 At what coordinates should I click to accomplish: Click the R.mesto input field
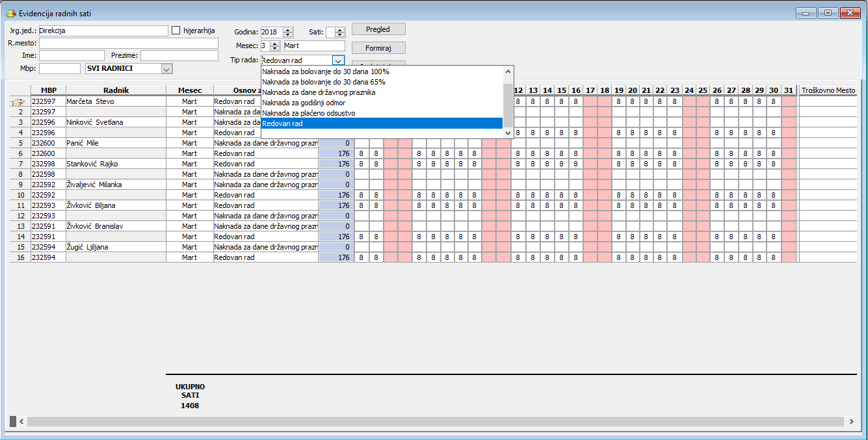(128, 43)
